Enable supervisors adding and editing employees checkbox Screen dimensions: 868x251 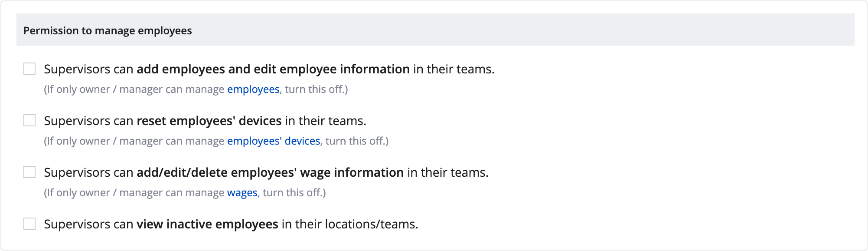[x=29, y=69]
